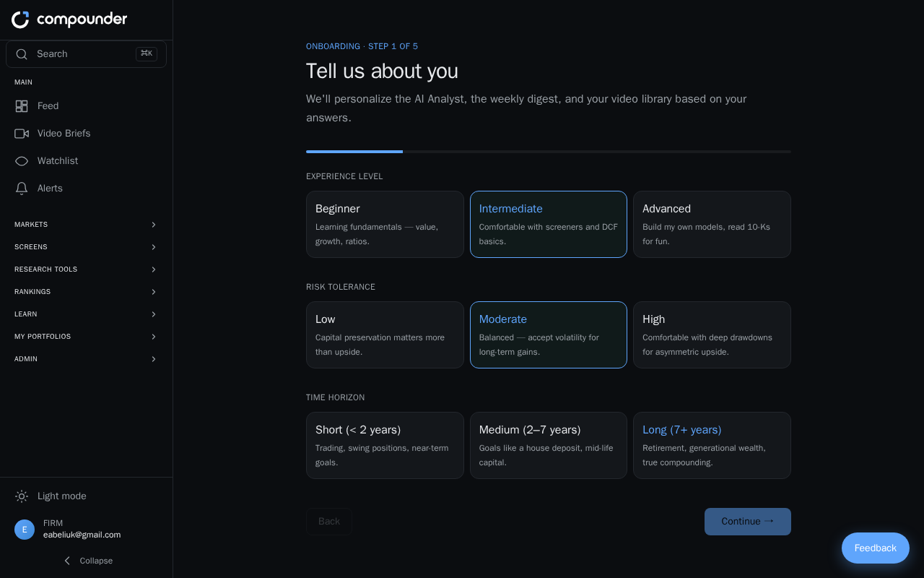
Task: Click the eabeliuk@gmail.com account email
Action: [82, 535]
